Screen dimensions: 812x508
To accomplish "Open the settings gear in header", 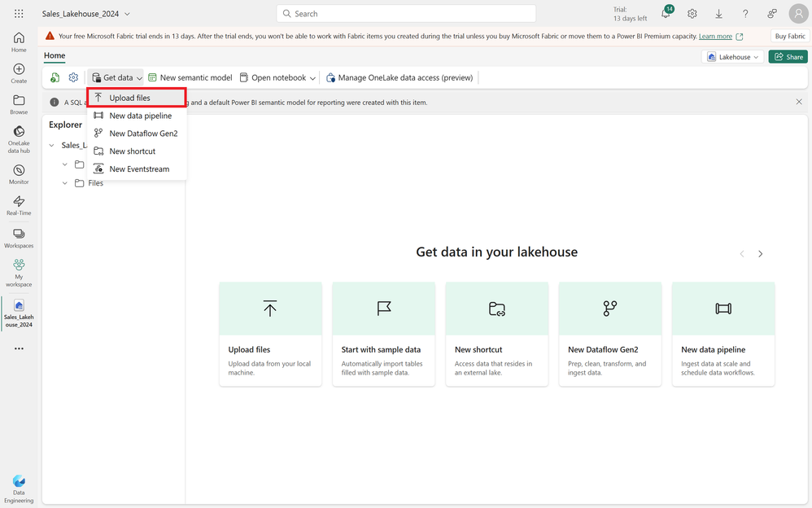I will point(692,14).
